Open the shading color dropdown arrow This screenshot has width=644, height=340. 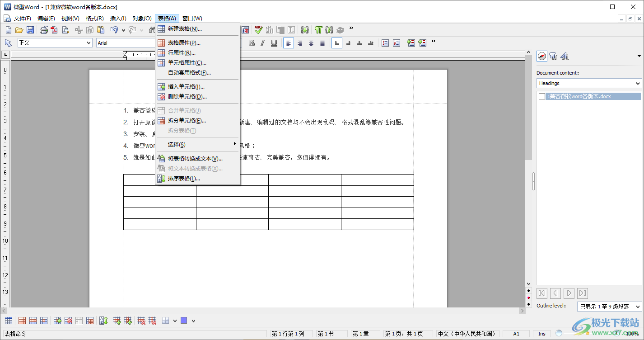(193, 321)
